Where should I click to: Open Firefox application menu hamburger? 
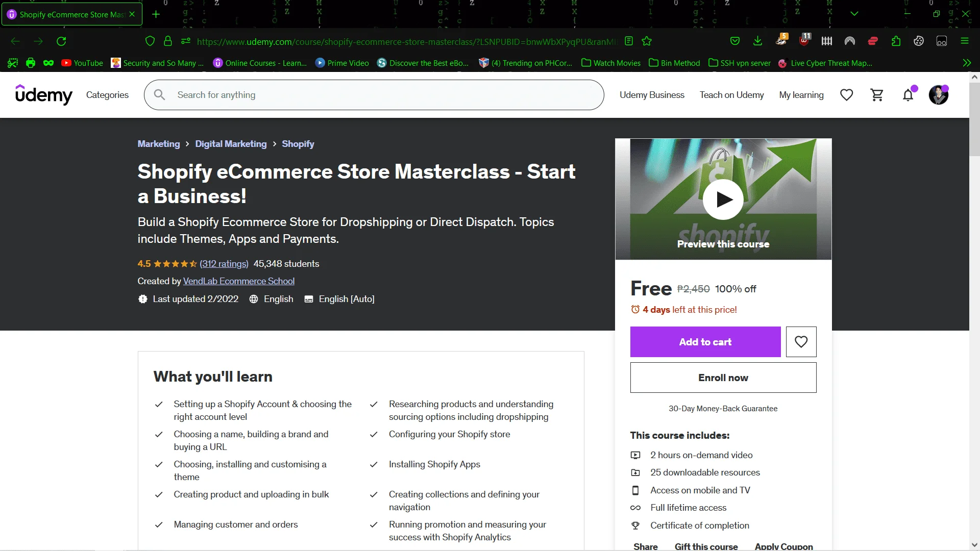pyautogui.click(x=965, y=41)
